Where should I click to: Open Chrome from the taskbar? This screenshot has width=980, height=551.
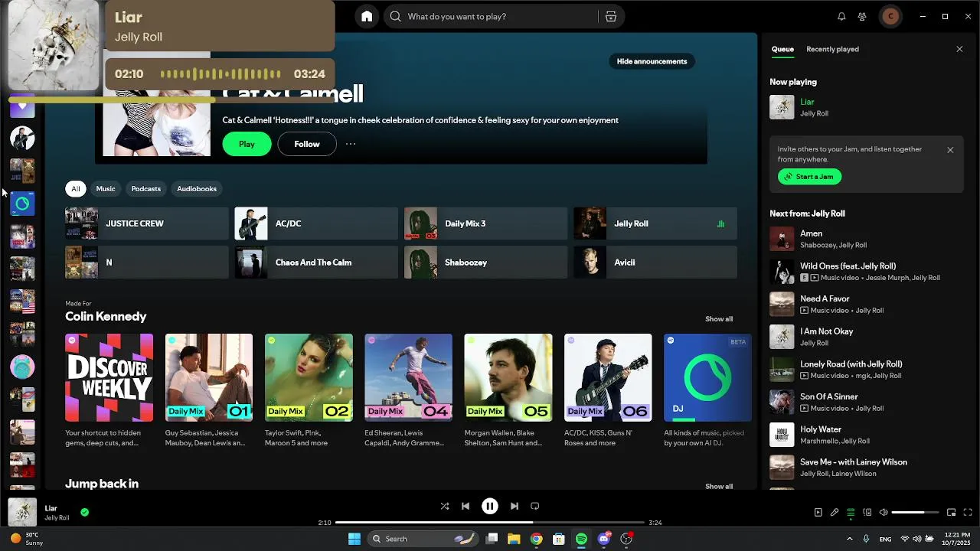pyautogui.click(x=537, y=539)
